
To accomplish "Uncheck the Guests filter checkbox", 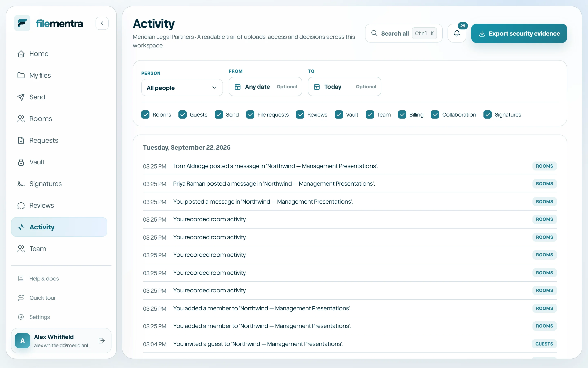I will [x=183, y=115].
